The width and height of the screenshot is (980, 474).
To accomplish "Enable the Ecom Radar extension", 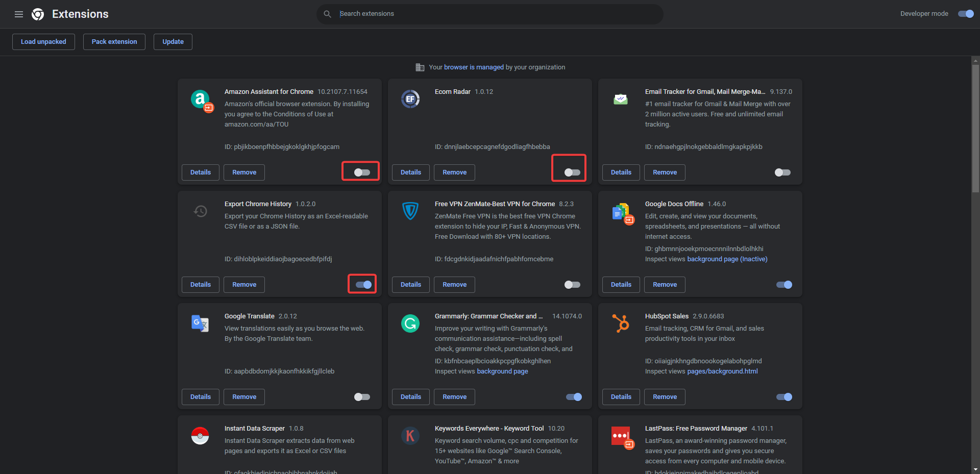I will pyautogui.click(x=572, y=172).
